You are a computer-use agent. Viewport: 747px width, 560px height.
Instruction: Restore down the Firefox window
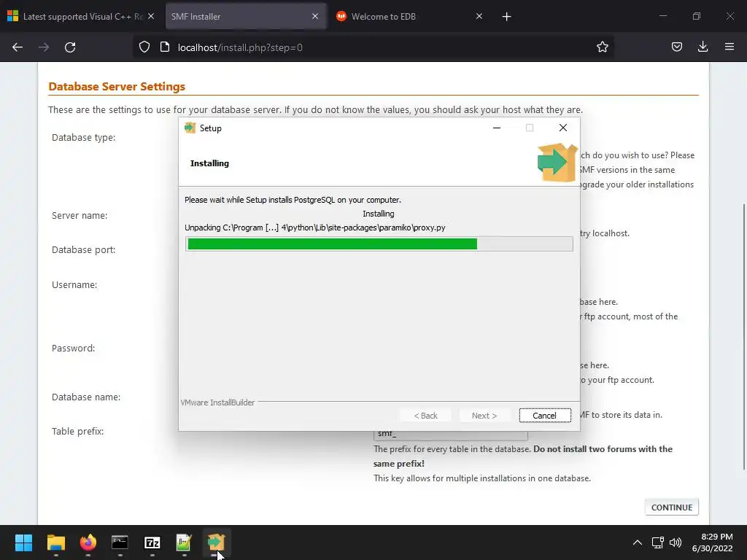tap(697, 16)
